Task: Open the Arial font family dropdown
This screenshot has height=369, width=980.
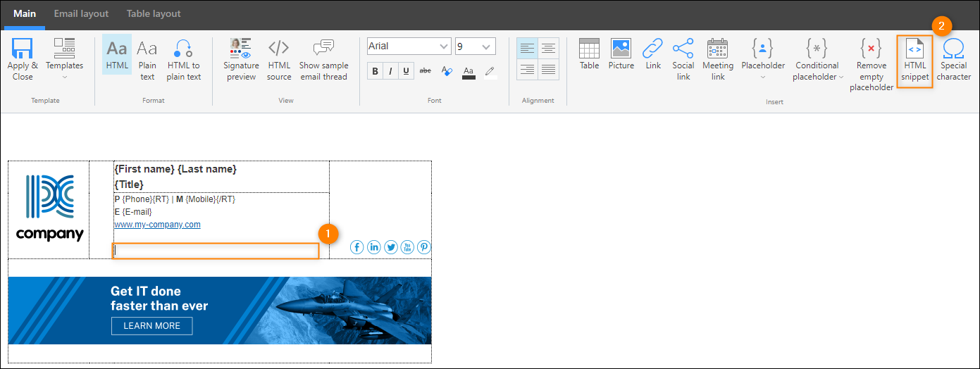Action: point(409,46)
